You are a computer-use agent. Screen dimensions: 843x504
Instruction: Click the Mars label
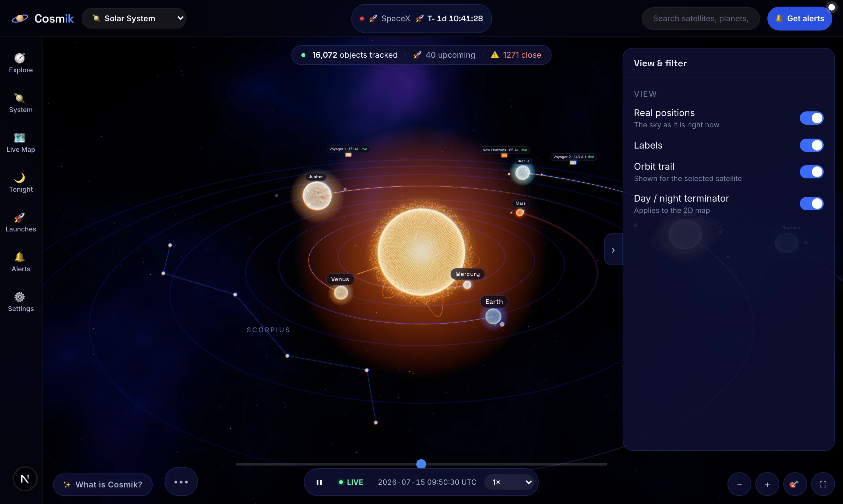[x=520, y=203]
